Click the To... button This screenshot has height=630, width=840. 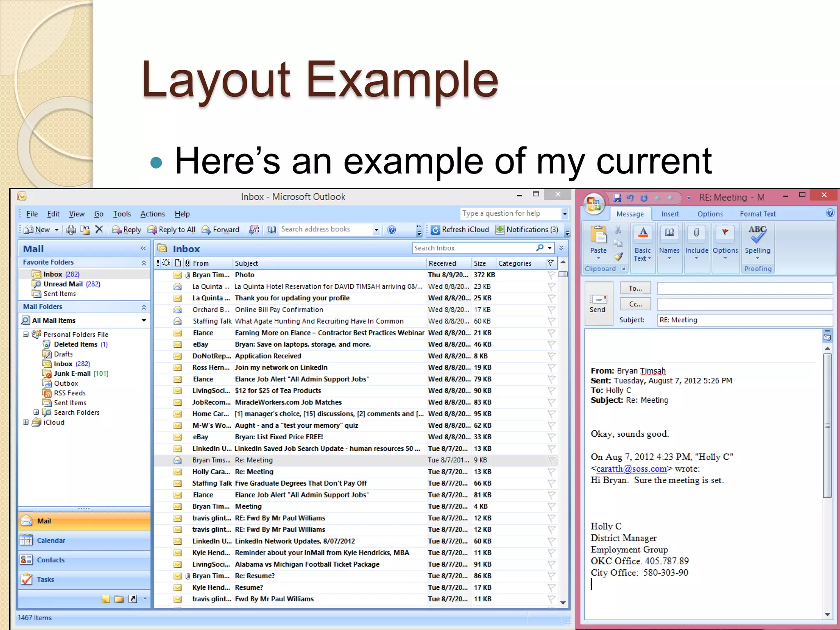pos(635,288)
